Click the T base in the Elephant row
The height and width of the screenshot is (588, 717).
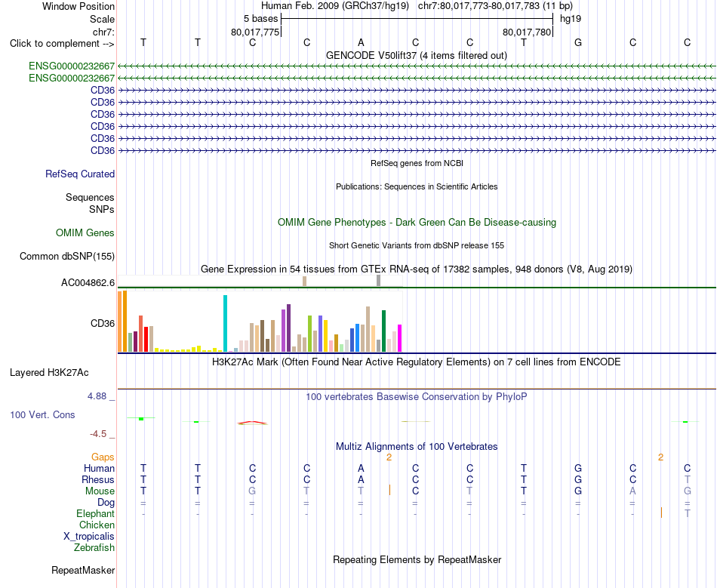pyautogui.click(x=688, y=513)
